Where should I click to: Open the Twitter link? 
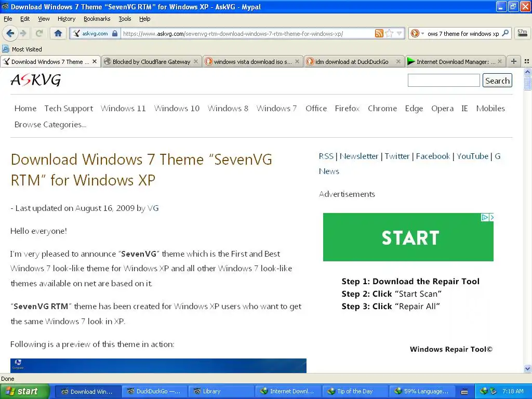pyautogui.click(x=397, y=156)
